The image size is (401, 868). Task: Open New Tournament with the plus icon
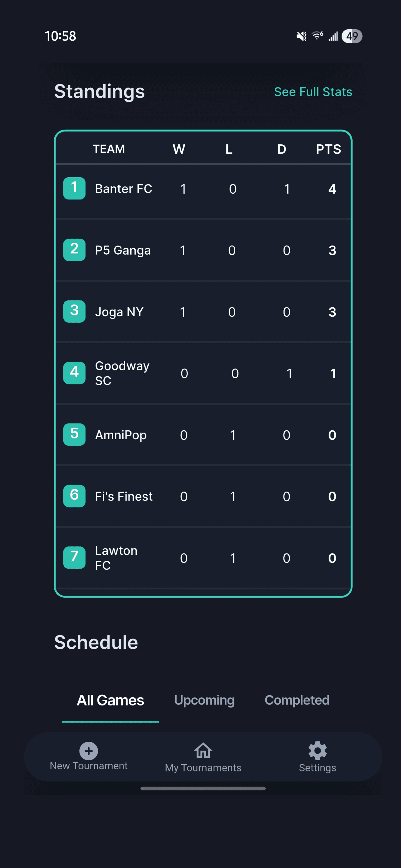coord(89,752)
